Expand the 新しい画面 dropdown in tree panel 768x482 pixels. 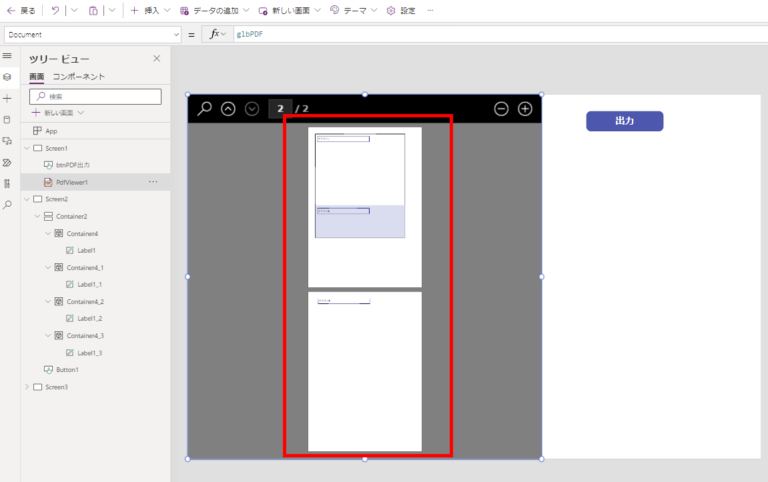(x=58, y=113)
